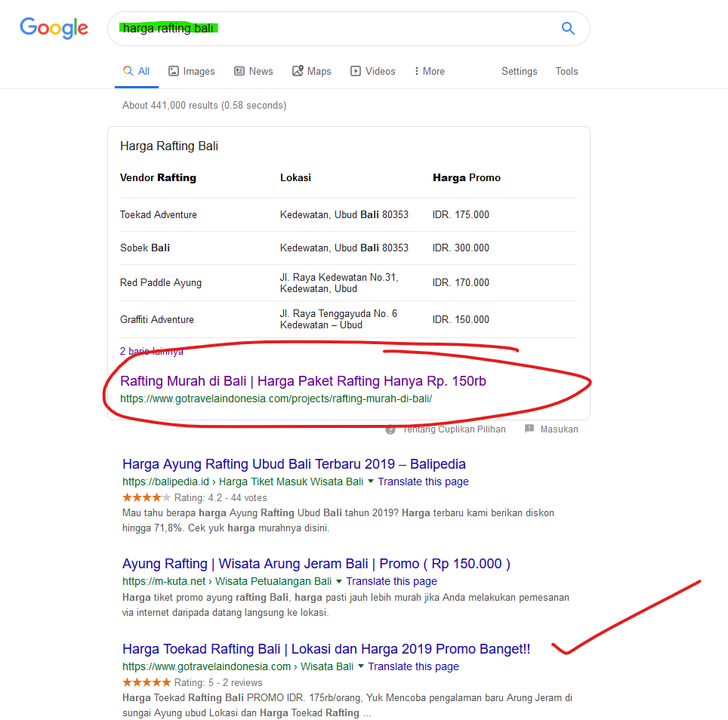
Task: Click the blue search magnifier icon
Action: point(568,28)
